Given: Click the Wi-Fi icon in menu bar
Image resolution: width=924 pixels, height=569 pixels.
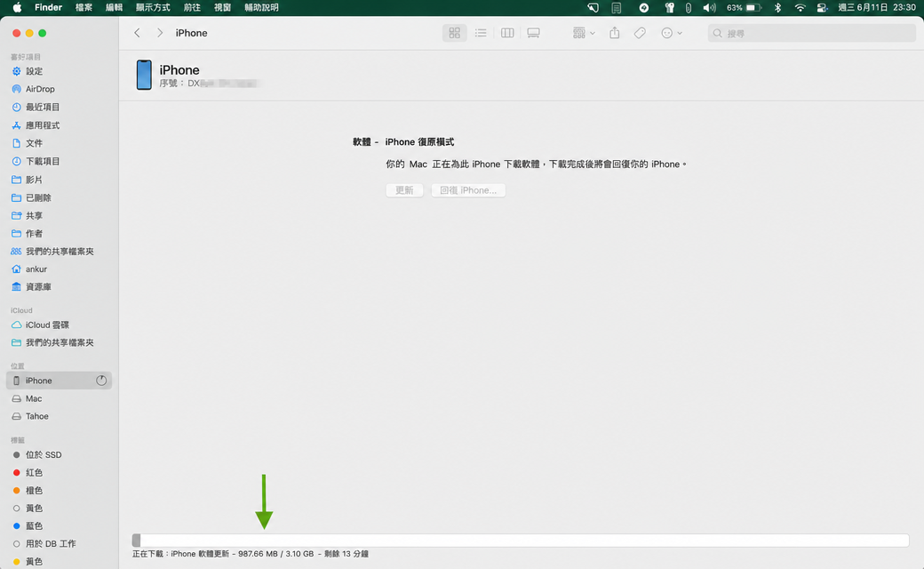Looking at the screenshot, I should [x=800, y=8].
